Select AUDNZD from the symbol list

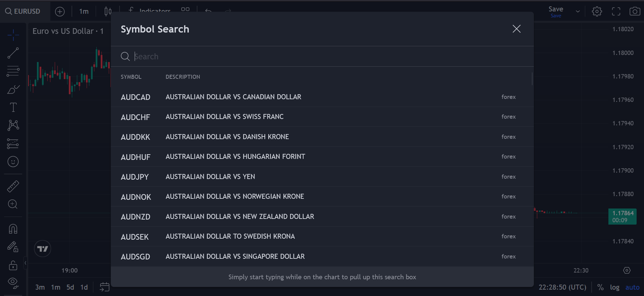135,217
